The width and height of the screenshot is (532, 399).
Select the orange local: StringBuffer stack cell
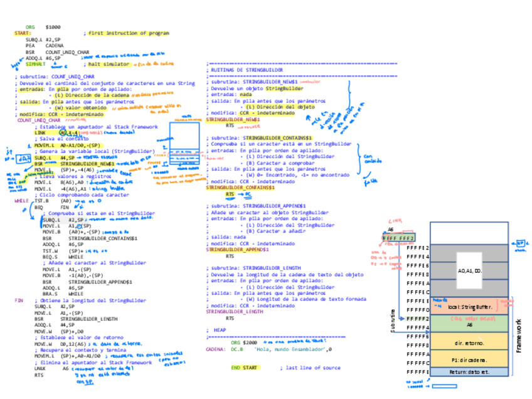click(x=469, y=307)
